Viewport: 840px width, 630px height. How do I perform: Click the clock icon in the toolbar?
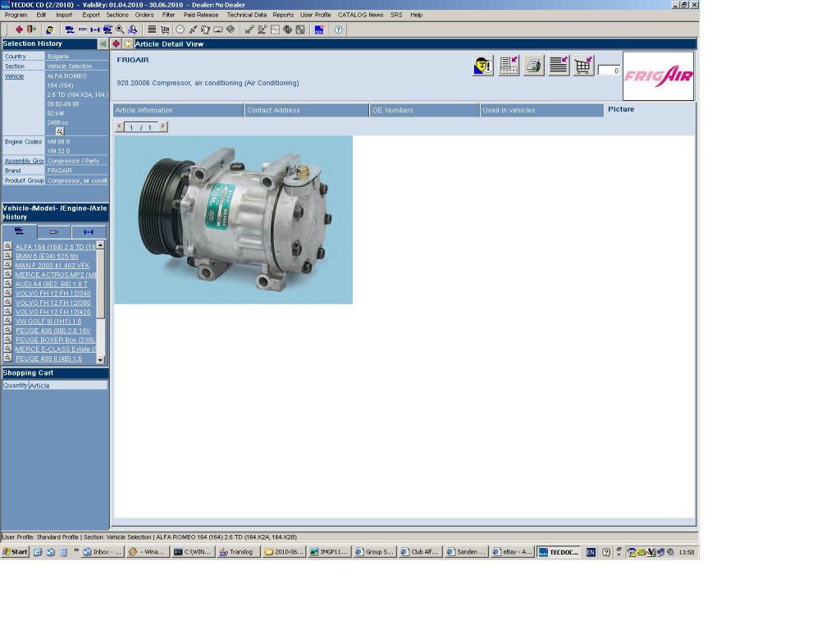point(180,30)
